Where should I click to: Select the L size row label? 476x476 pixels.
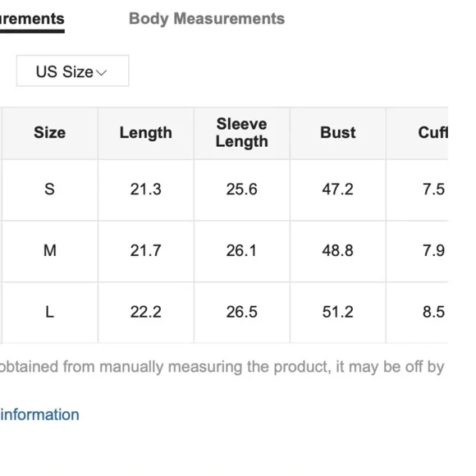click(x=50, y=312)
